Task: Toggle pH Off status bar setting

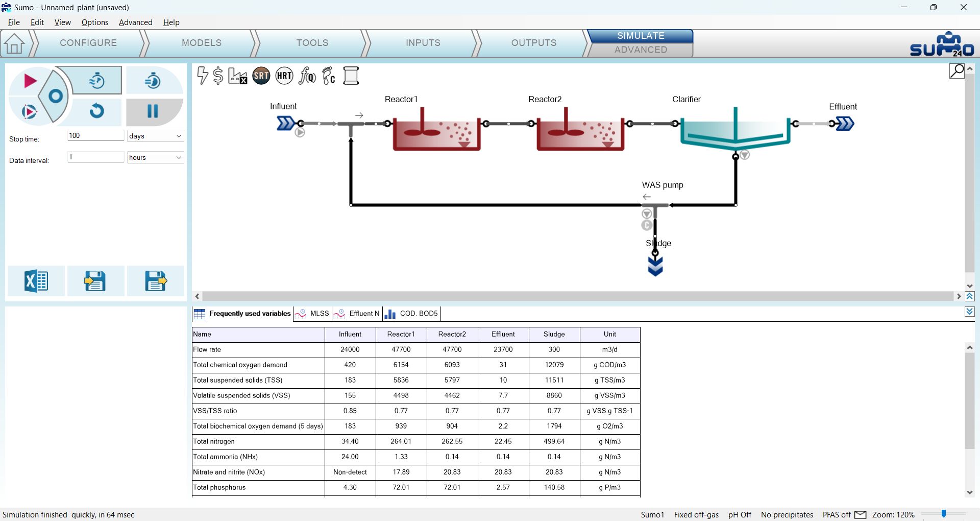Action: click(x=740, y=514)
